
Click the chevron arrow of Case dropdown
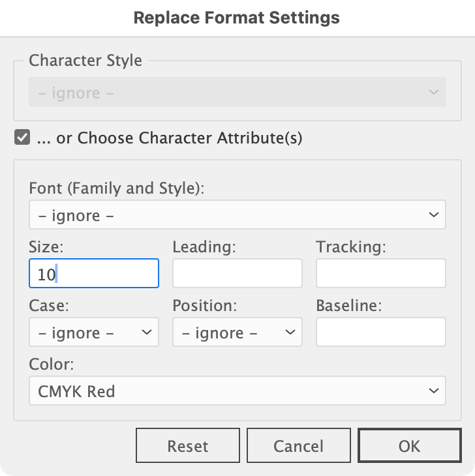coord(146,333)
